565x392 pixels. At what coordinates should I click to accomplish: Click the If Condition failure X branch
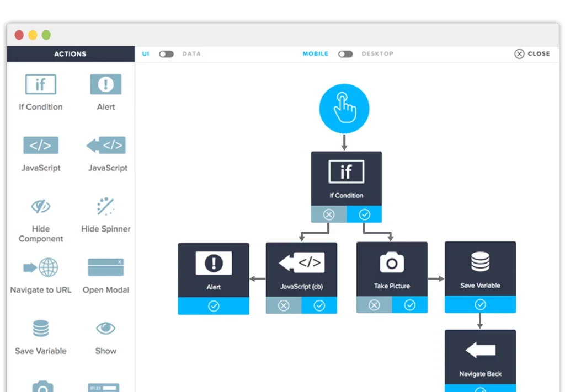[x=329, y=214]
